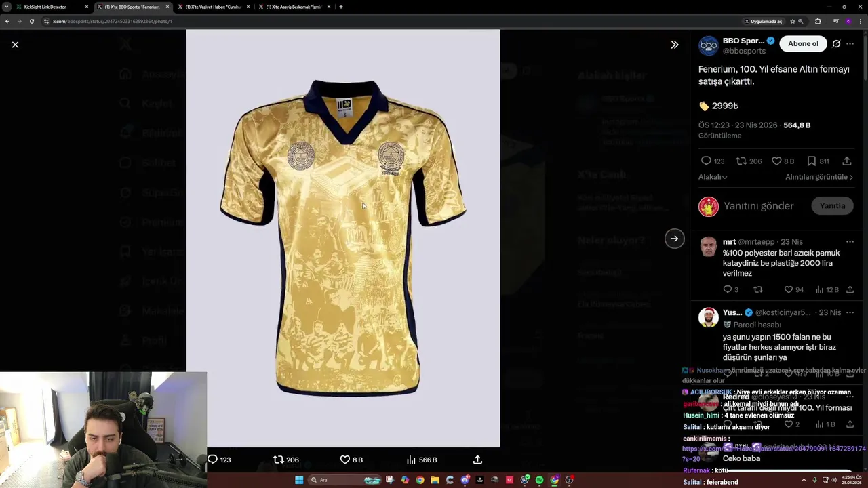
Task: Open a new browser tab with plus
Action: point(340,7)
